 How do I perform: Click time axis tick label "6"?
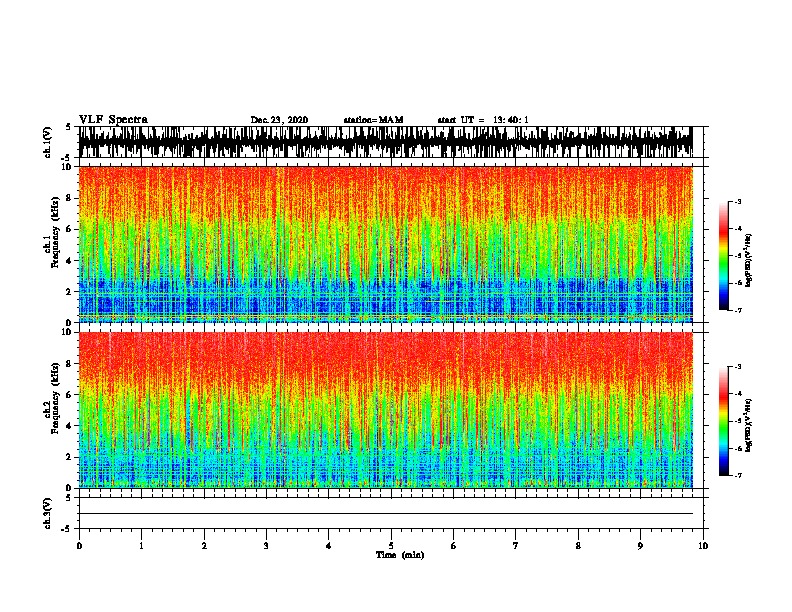(454, 546)
